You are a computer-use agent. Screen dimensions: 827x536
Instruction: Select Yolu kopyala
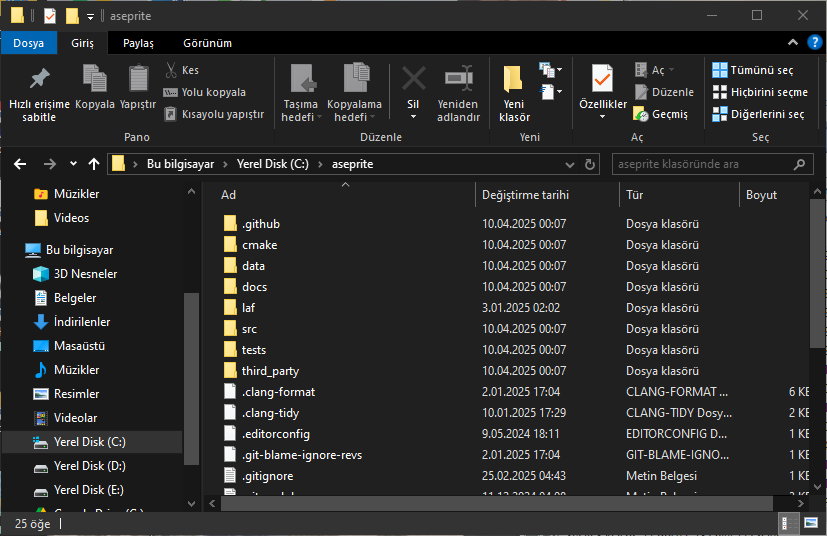click(205, 92)
